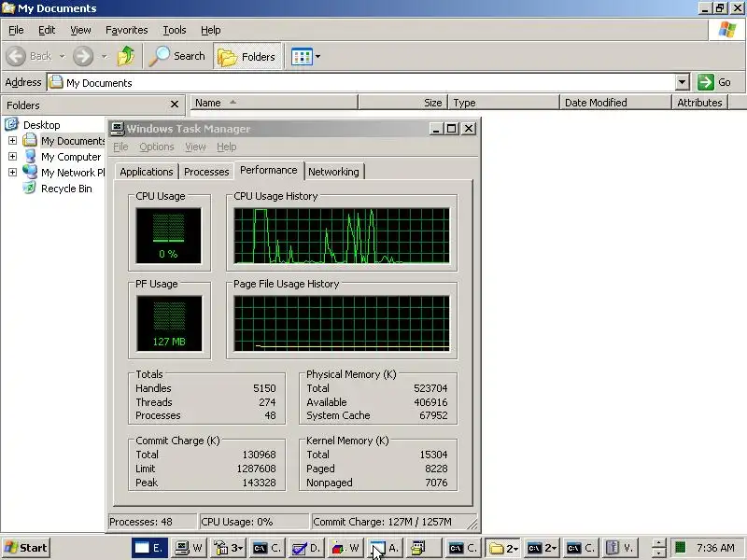Click the CPU Usage History graph
Viewport: 747px width, 560px height.
pos(342,235)
